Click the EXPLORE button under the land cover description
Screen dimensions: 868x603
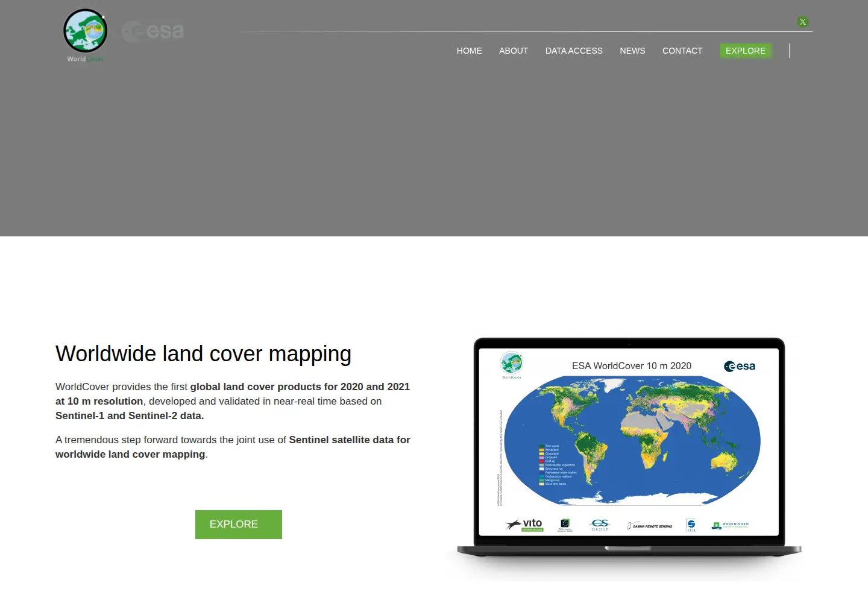click(239, 525)
